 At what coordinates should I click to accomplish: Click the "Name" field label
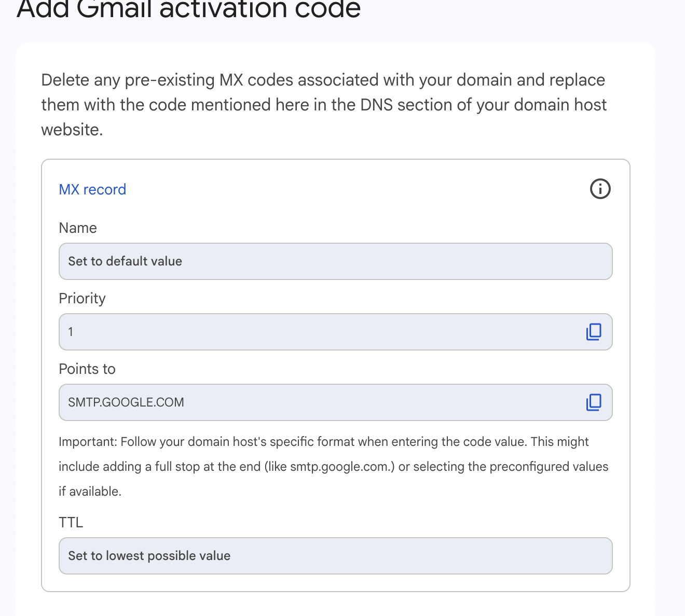tap(78, 228)
